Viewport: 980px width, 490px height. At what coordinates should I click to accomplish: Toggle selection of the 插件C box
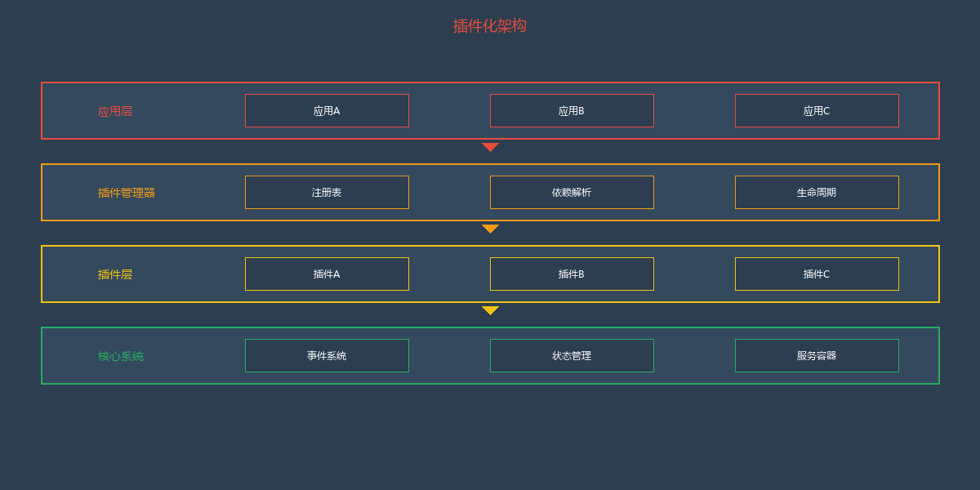click(x=817, y=274)
